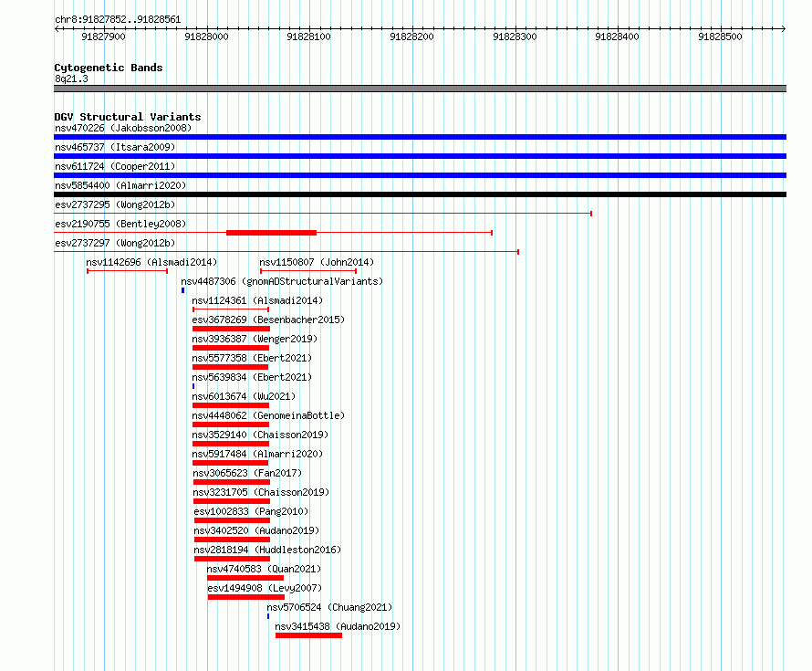This screenshot has width=812, height=671.
Task: Click the tiny blue marker under nsv5706524
Action: tap(268, 616)
